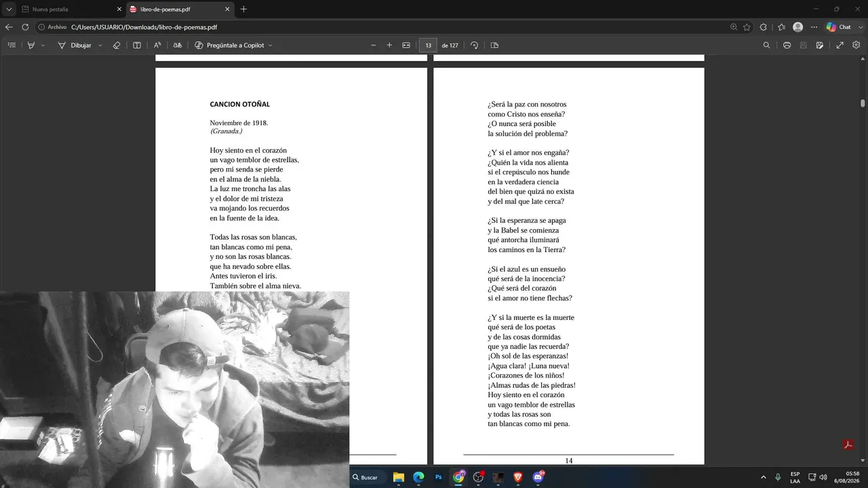868x488 pixels.
Task: Click the microphone tray icon
Action: [x=778, y=477]
